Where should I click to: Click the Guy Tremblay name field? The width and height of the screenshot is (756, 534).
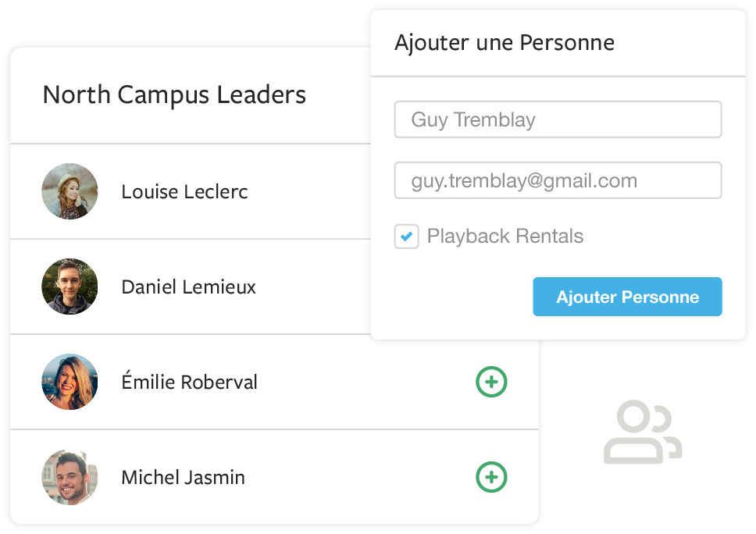(558, 119)
